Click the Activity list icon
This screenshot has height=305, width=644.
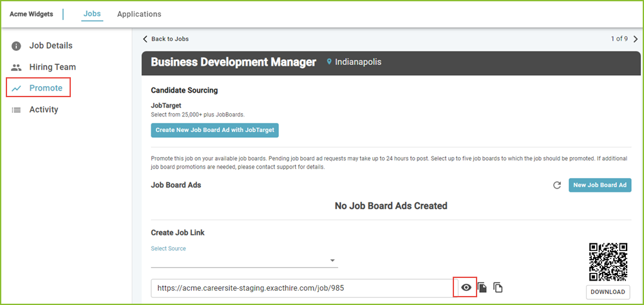[x=16, y=109]
